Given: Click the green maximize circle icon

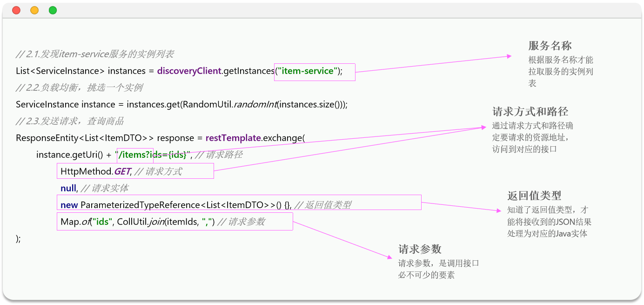Looking at the screenshot, I should 52,9.
